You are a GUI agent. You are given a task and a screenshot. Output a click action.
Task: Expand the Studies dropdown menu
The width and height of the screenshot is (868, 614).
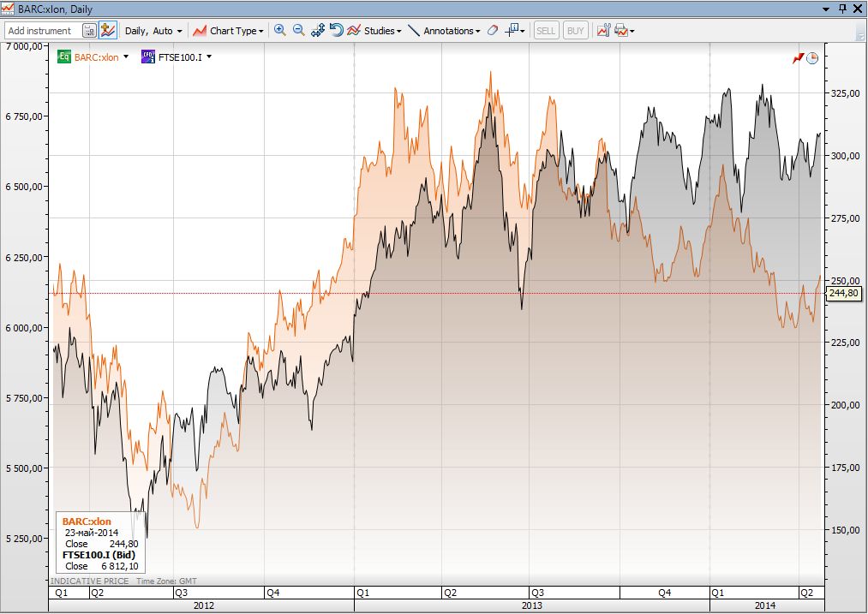click(x=398, y=31)
